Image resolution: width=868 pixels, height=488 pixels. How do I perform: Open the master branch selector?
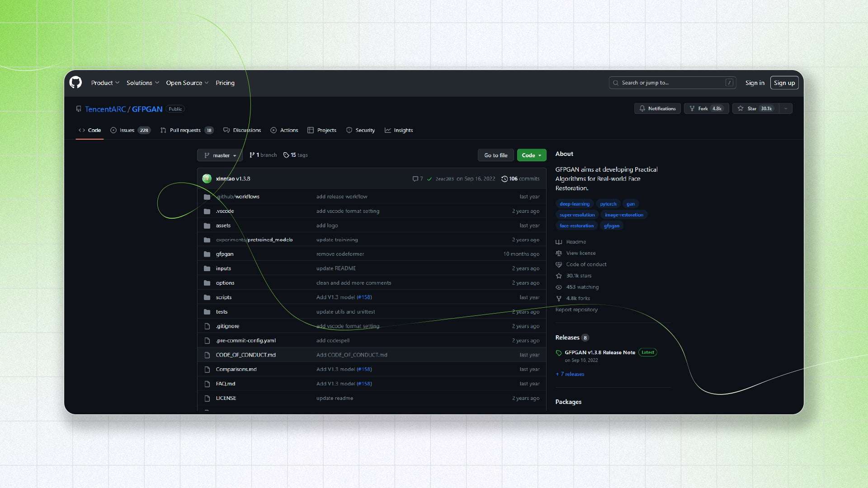[220, 155]
